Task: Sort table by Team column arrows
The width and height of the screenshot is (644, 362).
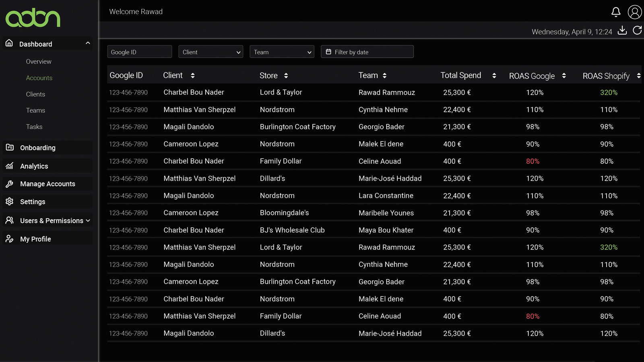Action: click(x=384, y=76)
